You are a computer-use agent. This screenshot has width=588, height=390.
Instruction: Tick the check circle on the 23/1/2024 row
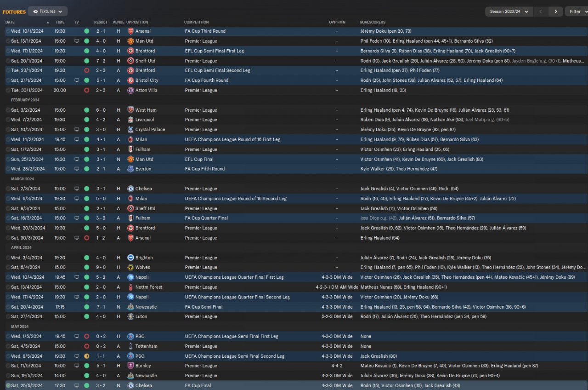(x=8, y=70)
